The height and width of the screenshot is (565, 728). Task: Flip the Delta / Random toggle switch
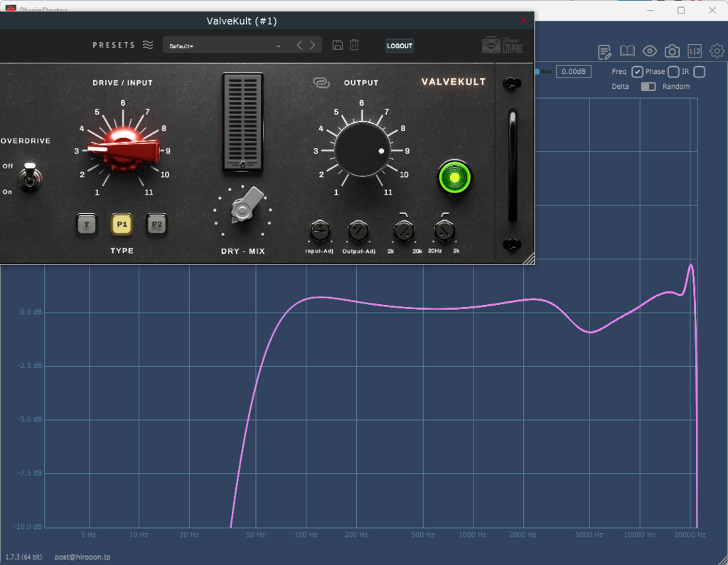[x=648, y=87]
